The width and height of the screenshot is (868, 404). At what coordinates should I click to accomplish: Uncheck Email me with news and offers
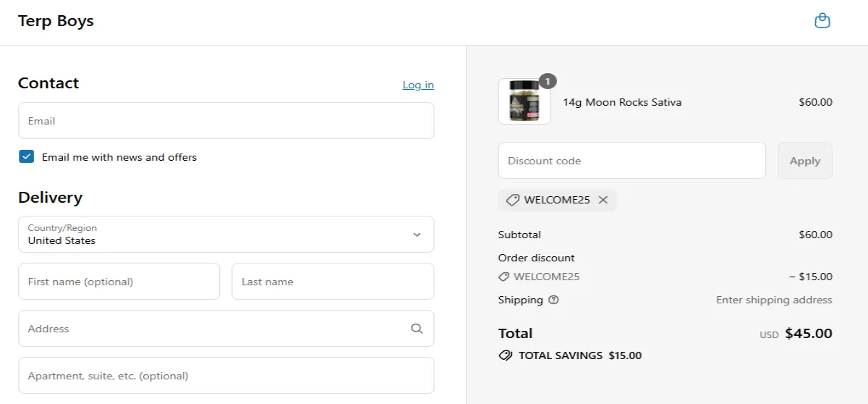click(27, 156)
